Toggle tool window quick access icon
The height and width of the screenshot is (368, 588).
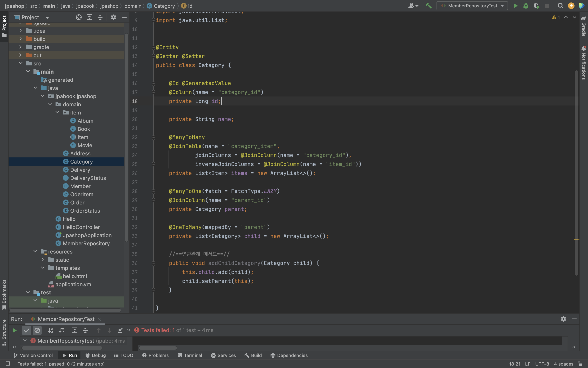coord(7,364)
